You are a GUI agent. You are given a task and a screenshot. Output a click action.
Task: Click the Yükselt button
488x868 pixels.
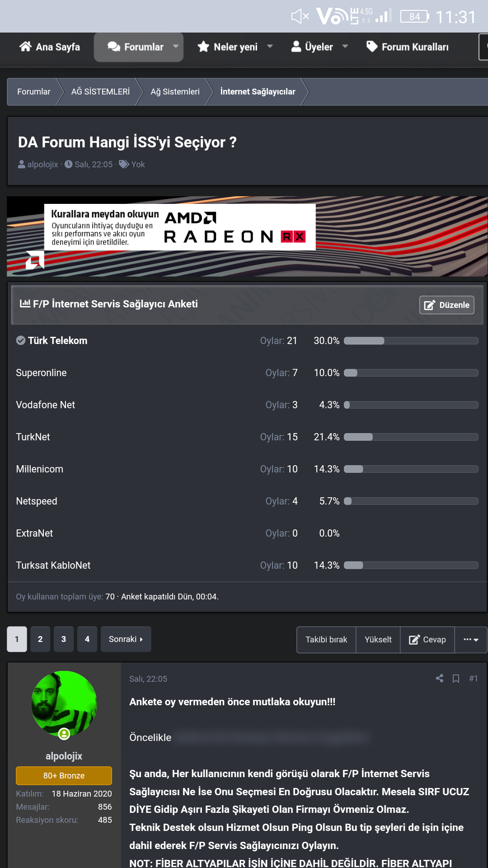378,640
